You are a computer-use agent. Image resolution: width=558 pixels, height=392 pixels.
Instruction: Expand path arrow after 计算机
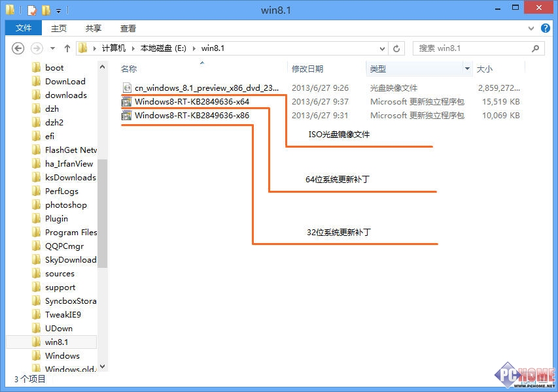tap(133, 48)
